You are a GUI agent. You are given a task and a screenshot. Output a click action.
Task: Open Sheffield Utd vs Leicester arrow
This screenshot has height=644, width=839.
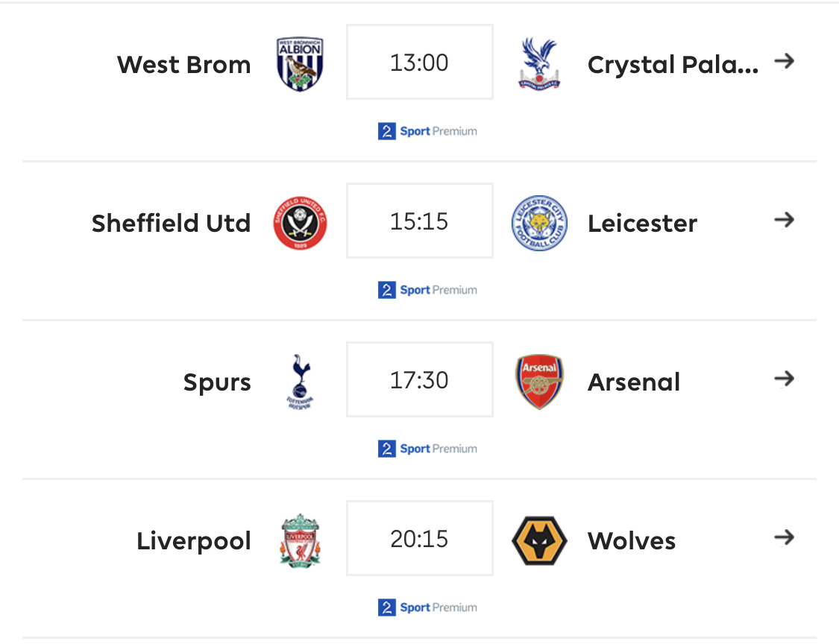click(785, 220)
